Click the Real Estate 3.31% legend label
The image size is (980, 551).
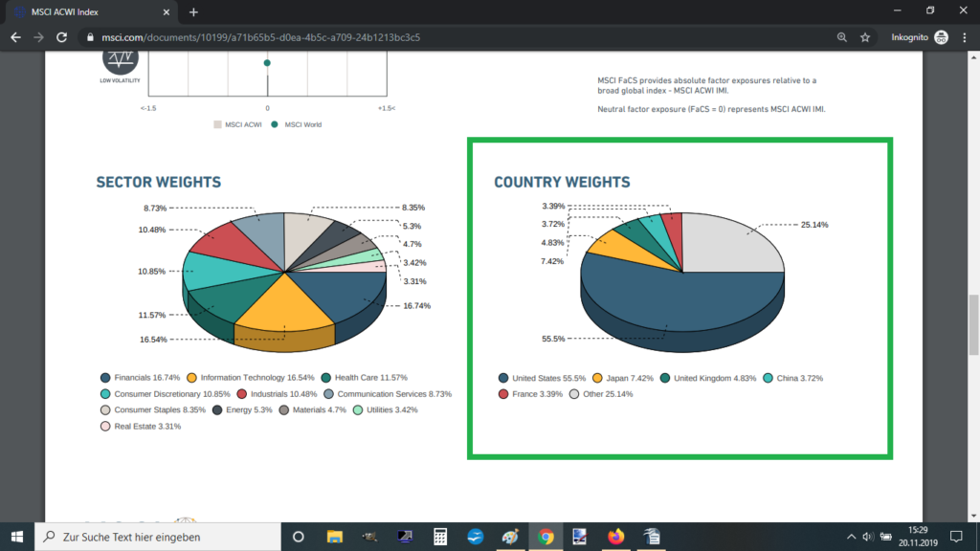click(147, 427)
